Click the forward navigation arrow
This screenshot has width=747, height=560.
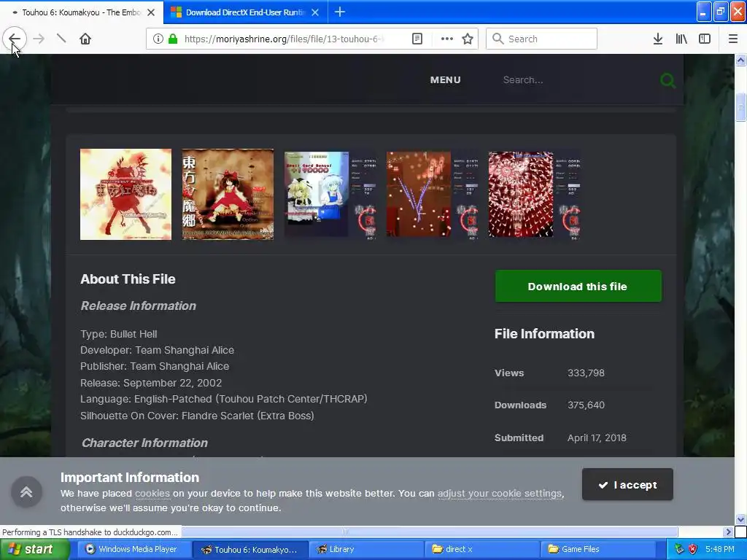point(39,39)
